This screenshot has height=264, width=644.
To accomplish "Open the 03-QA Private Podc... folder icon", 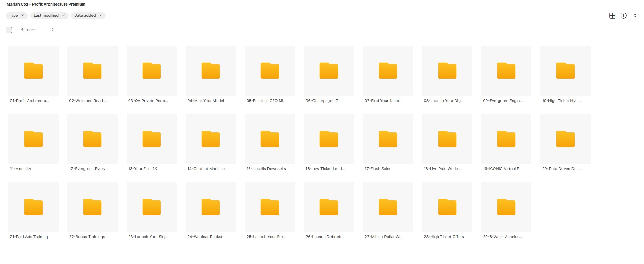I will pyautogui.click(x=152, y=71).
